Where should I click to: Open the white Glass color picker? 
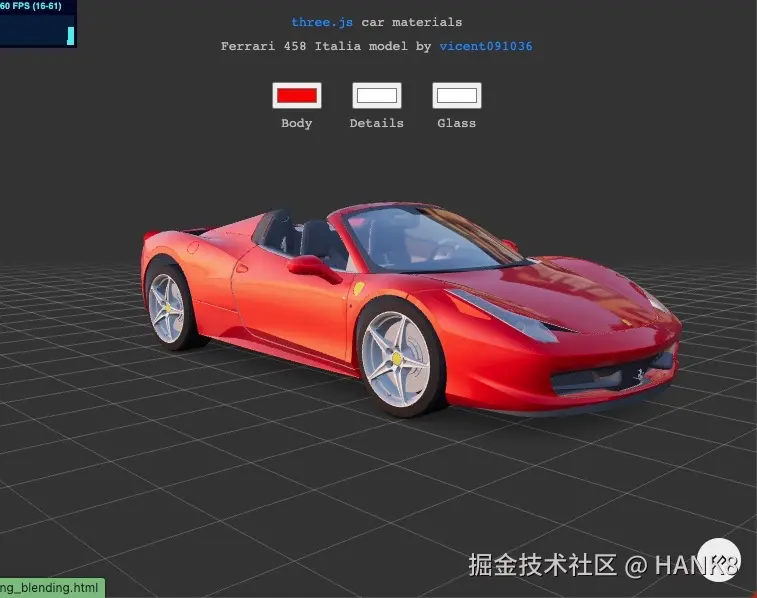point(457,96)
